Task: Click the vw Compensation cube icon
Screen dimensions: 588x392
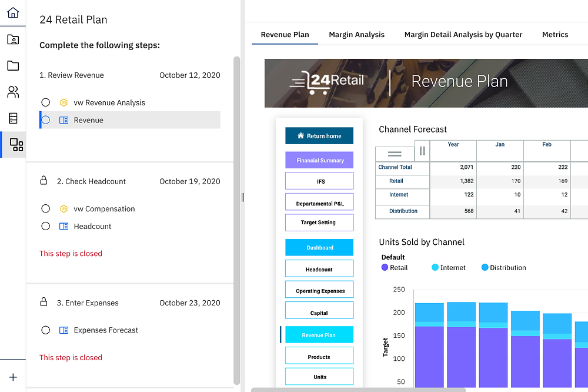Action: coord(64,209)
